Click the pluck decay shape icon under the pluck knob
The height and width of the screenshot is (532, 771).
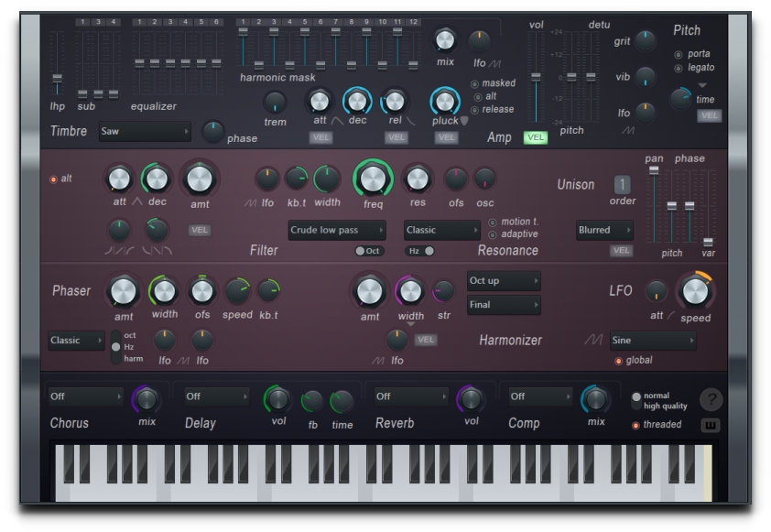pyautogui.click(x=464, y=120)
